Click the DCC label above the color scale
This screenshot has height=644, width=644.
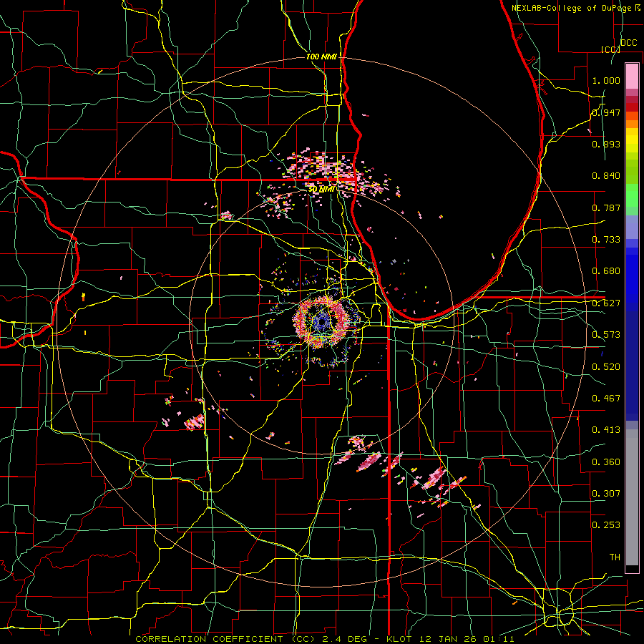[628, 43]
